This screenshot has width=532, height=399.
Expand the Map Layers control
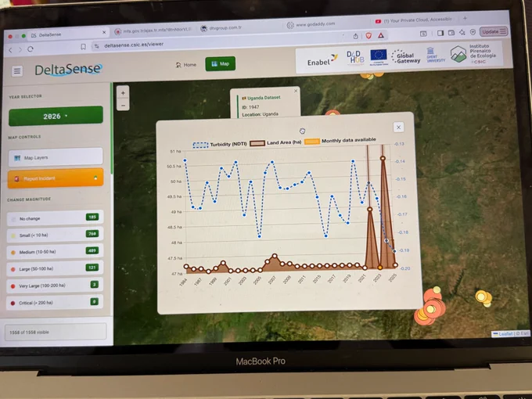(56, 157)
